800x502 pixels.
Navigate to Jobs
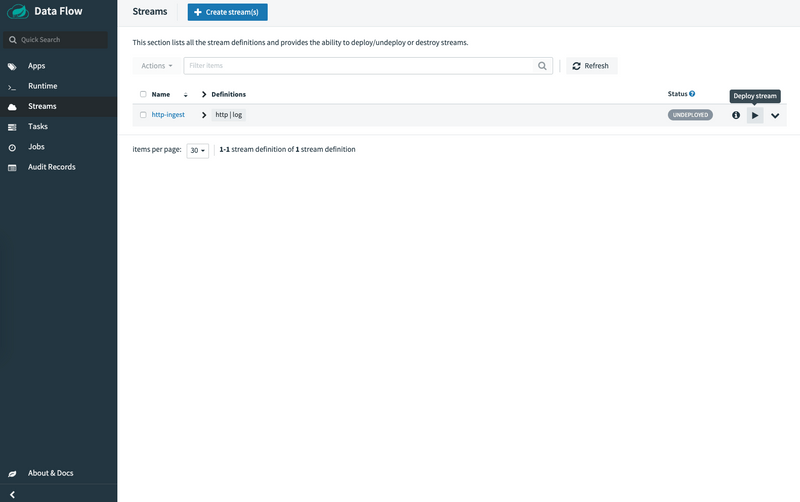pos(36,147)
